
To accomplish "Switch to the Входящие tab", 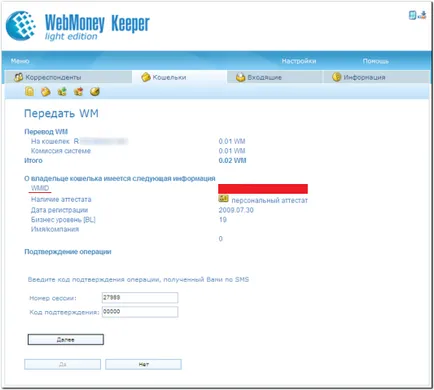I will [274, 77].
